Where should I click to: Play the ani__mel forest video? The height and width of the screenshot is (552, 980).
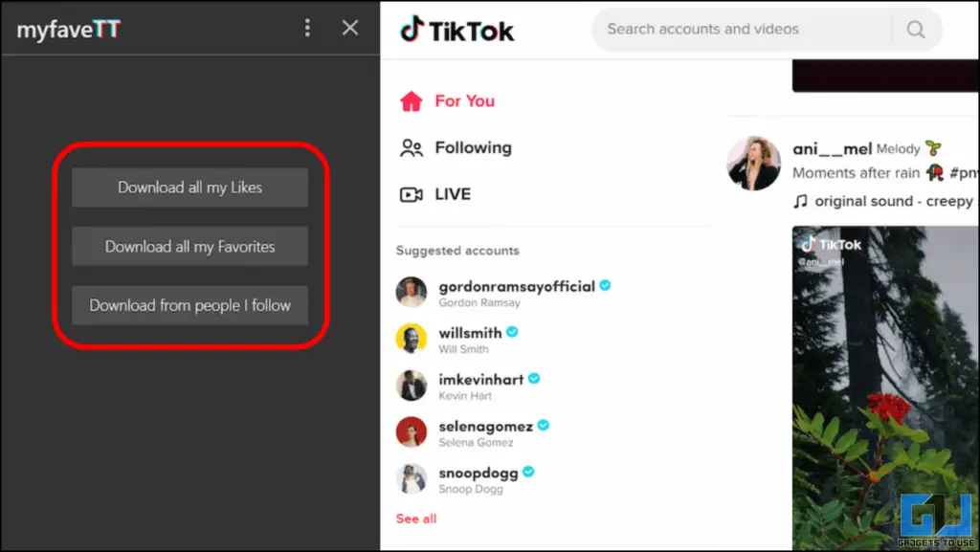(x=885, y=387)
